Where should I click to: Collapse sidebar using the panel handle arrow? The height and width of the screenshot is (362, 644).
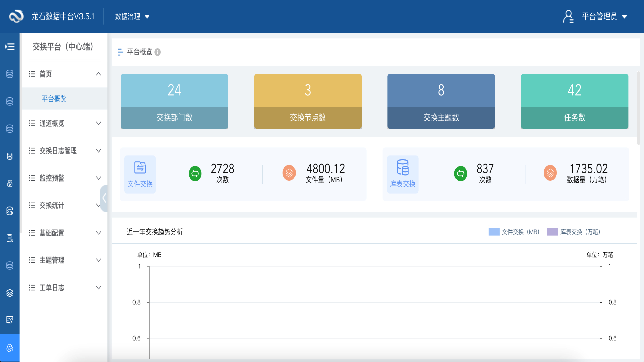[104, 198]
